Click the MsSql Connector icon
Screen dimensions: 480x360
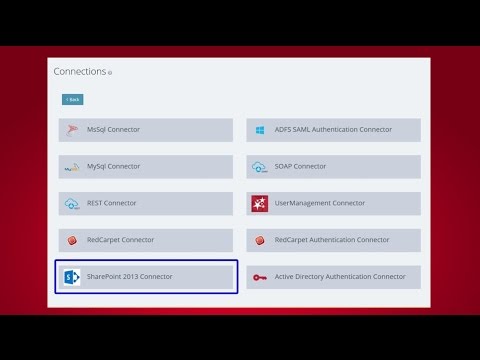tap(72, 130)
